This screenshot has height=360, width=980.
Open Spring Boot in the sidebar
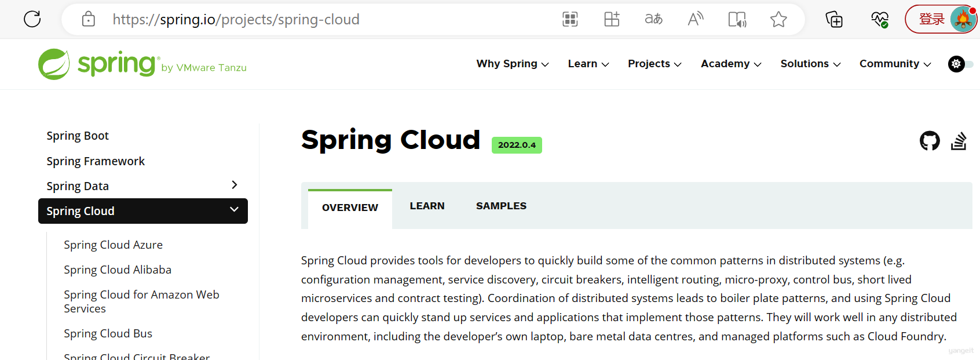click(x=78, y=136)
